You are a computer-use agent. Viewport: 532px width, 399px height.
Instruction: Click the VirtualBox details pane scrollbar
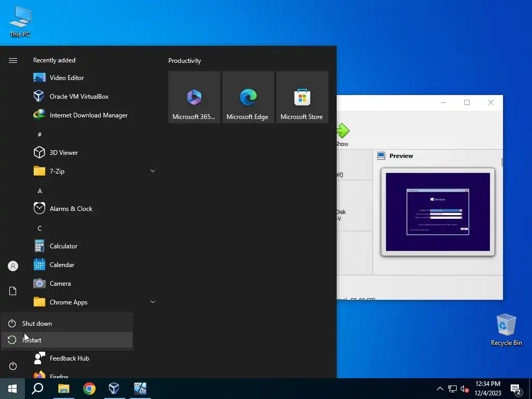[x=502, y=162]
